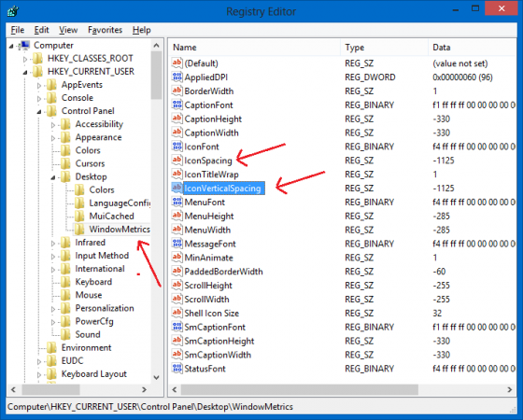
Task: Select the SmCaptionWidth value name
Action: pyautogui.click(x=218, y=355)
